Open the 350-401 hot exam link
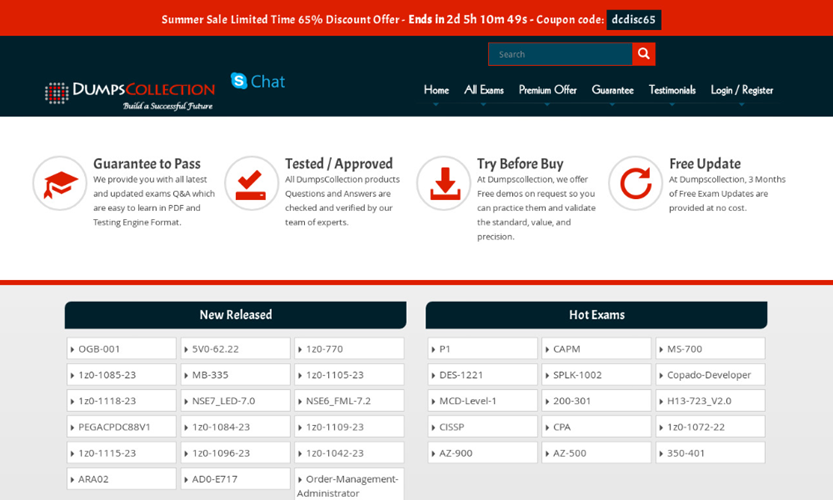This screenshot has height=500, width=833. pos(710,453)
